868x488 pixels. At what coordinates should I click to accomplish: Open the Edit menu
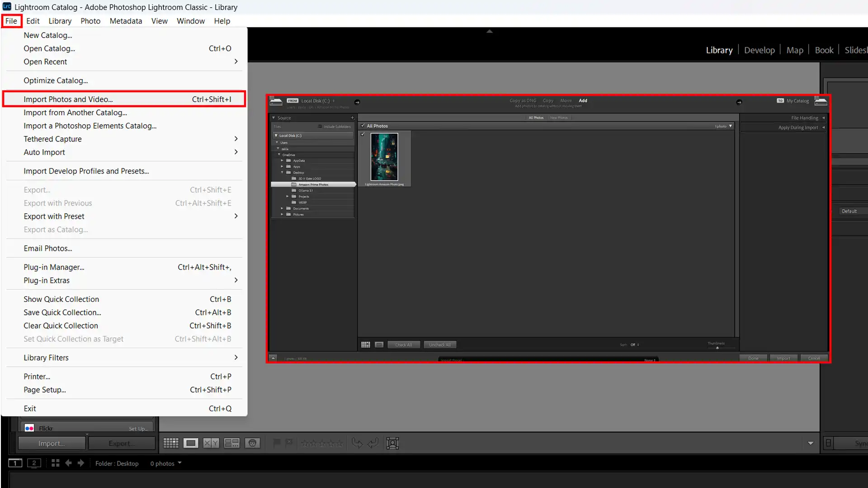(33, 21)
